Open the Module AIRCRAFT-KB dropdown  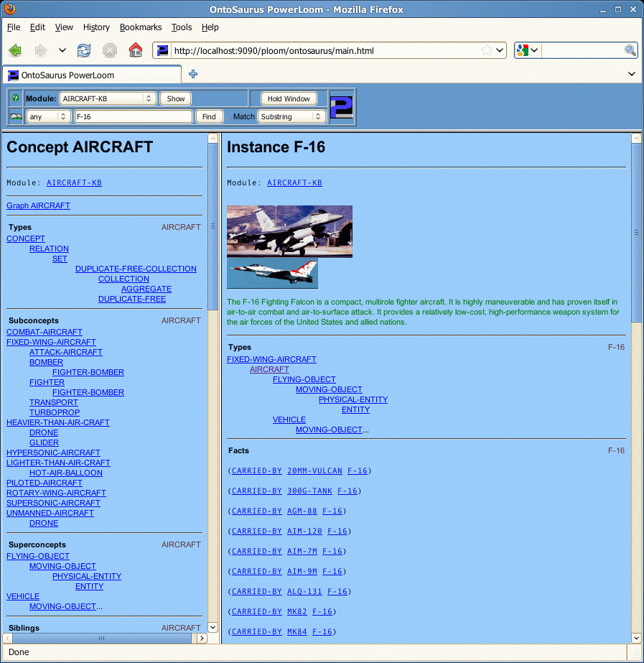coord(108,98)
